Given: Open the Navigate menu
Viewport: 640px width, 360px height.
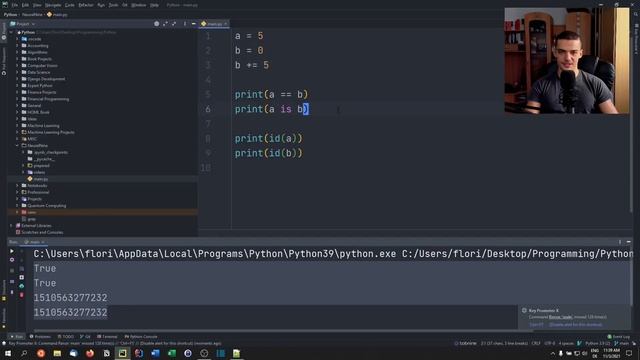Looking at the screenshot, I should click(53, 5).
